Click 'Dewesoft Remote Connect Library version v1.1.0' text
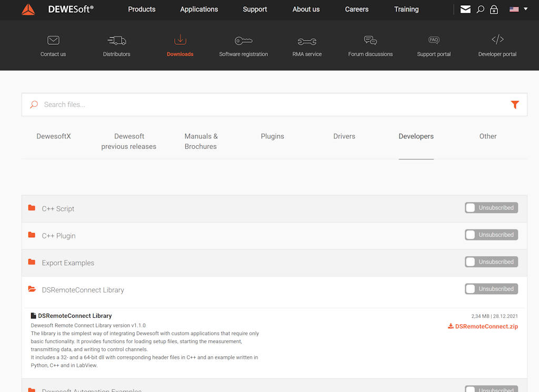 (88, 325)
